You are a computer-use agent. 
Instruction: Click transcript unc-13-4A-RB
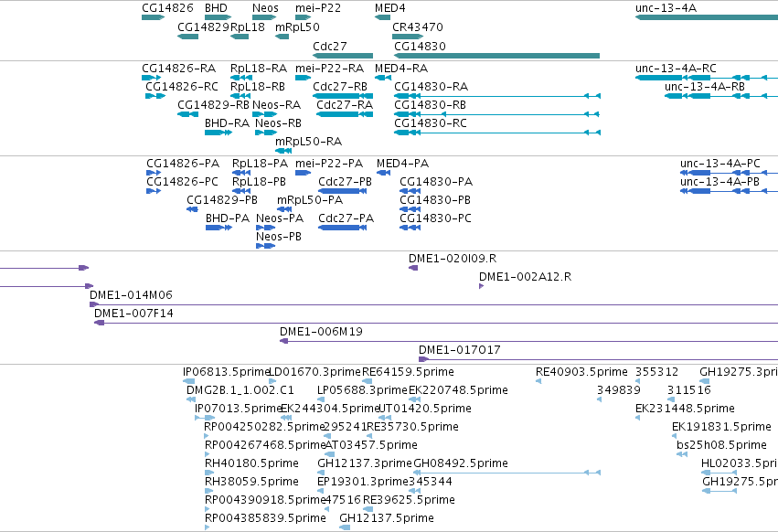[x=721, y=96]
